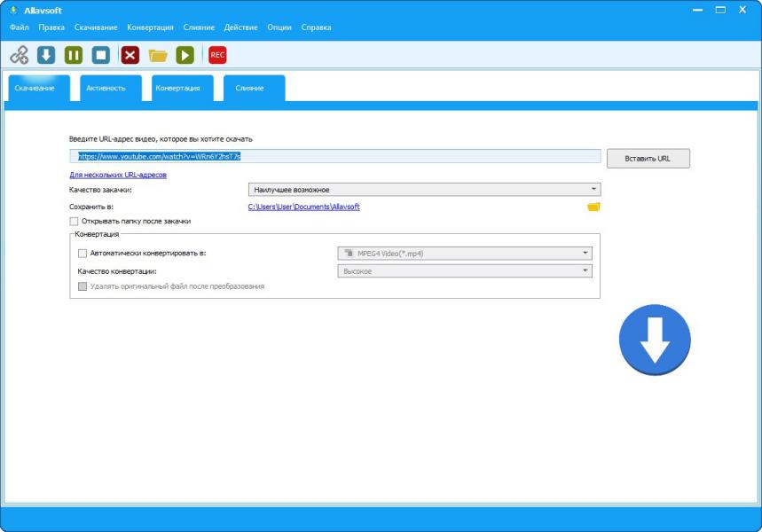Switch to the Скачивание tab
762x532 pixels.
[39, 88]
